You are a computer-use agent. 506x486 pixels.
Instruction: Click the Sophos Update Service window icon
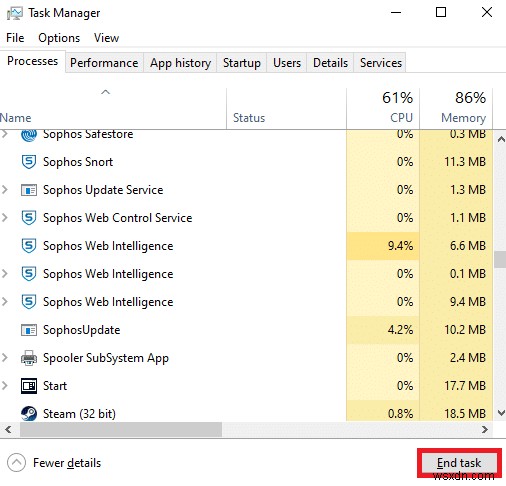pyautogui.click(x=29, y=190)
